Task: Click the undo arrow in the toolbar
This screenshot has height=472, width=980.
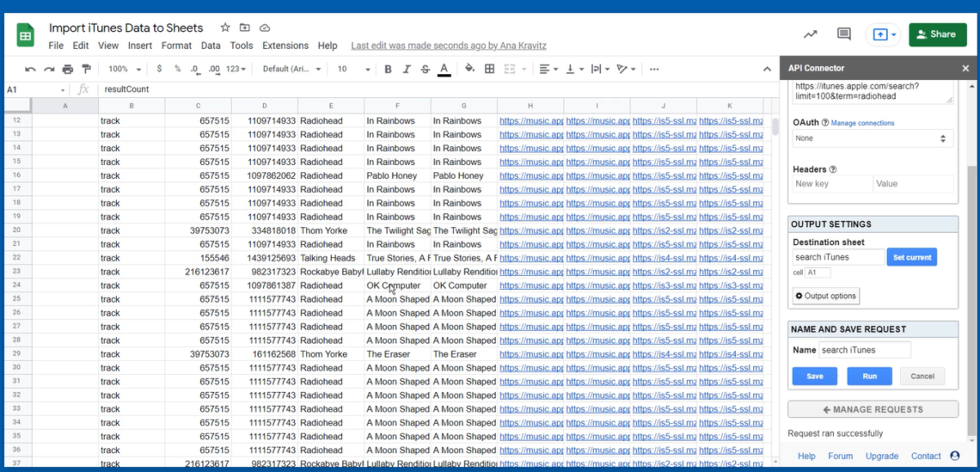Action: [30, 69]
